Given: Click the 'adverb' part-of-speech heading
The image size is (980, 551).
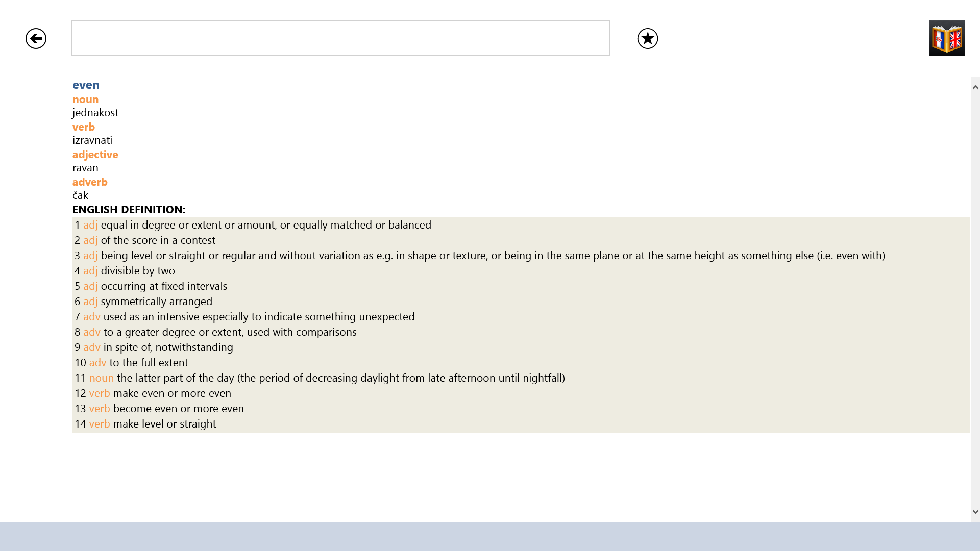Looking at the screenshot, I should point(90,182).
